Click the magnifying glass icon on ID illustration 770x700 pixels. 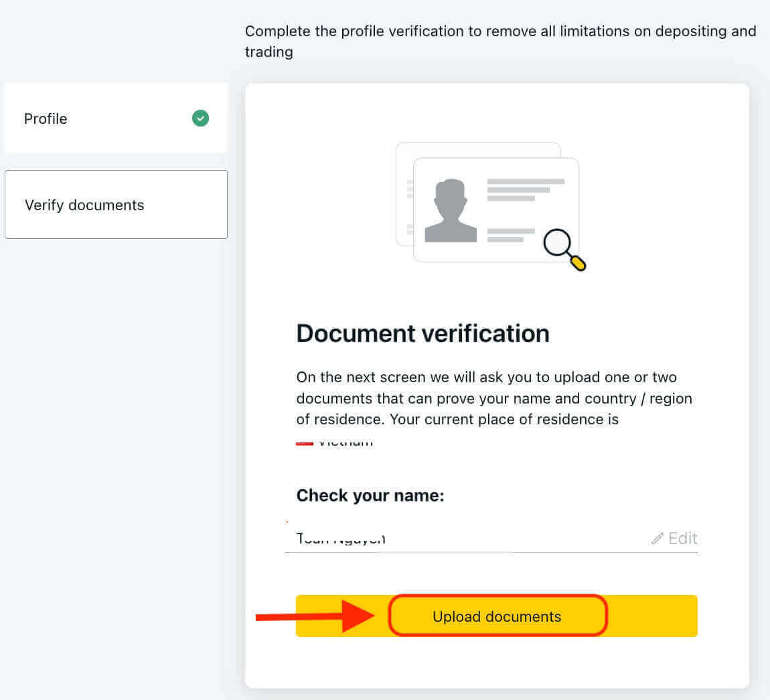coord(564,249)
